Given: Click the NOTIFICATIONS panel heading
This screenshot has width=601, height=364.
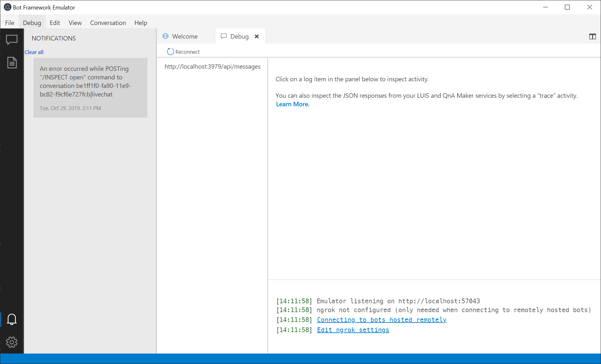Looking at the screenshot, I should (54, 38).
